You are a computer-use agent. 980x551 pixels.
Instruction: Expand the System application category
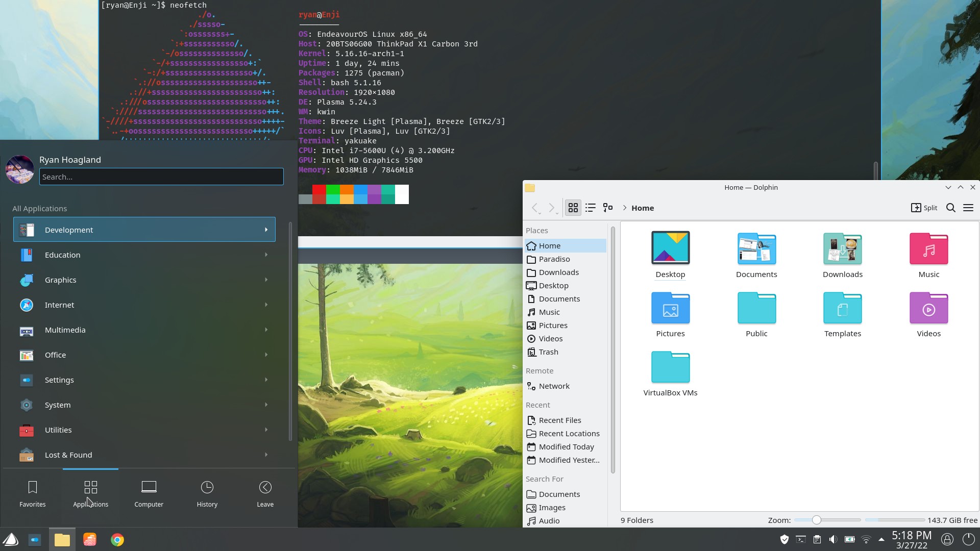pyautogui.click(x=144, y=405)
